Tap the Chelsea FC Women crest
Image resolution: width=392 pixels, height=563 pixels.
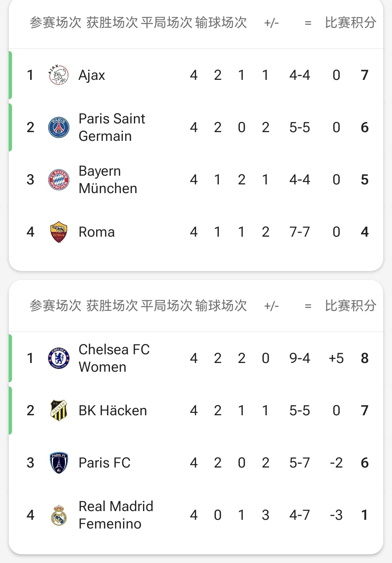[x=58, y=358]
